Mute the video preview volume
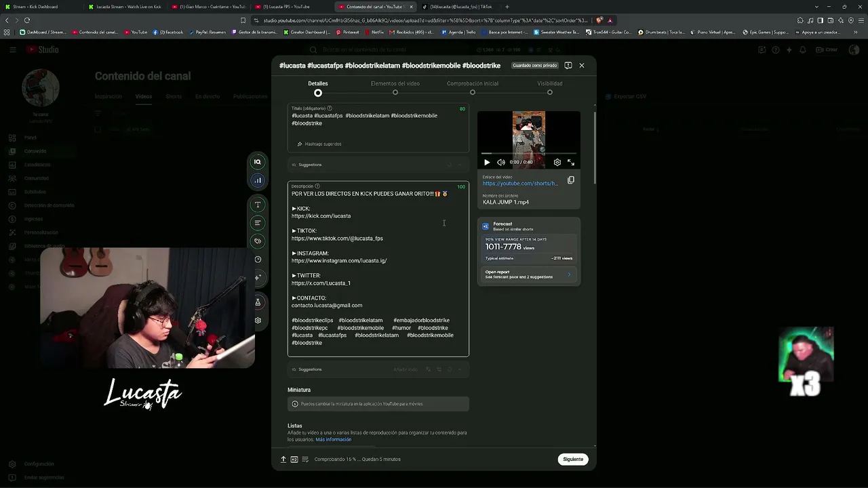The width and height of the screenshot is (868, 488). 500,163
